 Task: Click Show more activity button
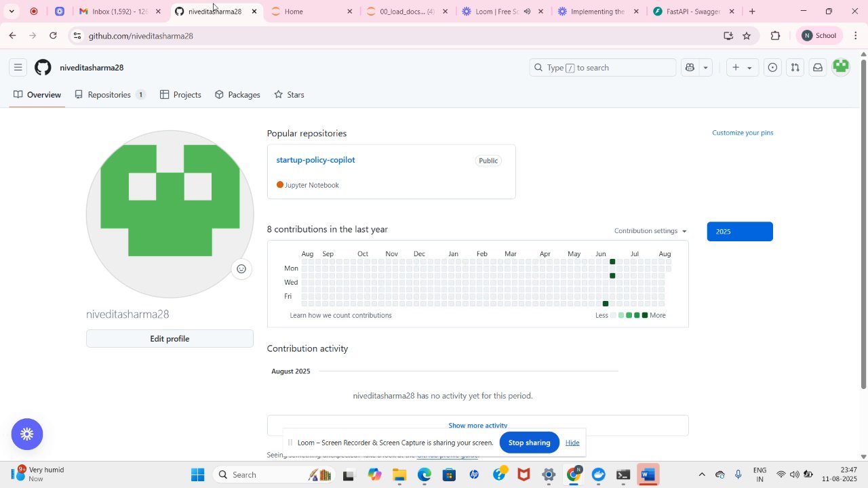pos(478,426)
